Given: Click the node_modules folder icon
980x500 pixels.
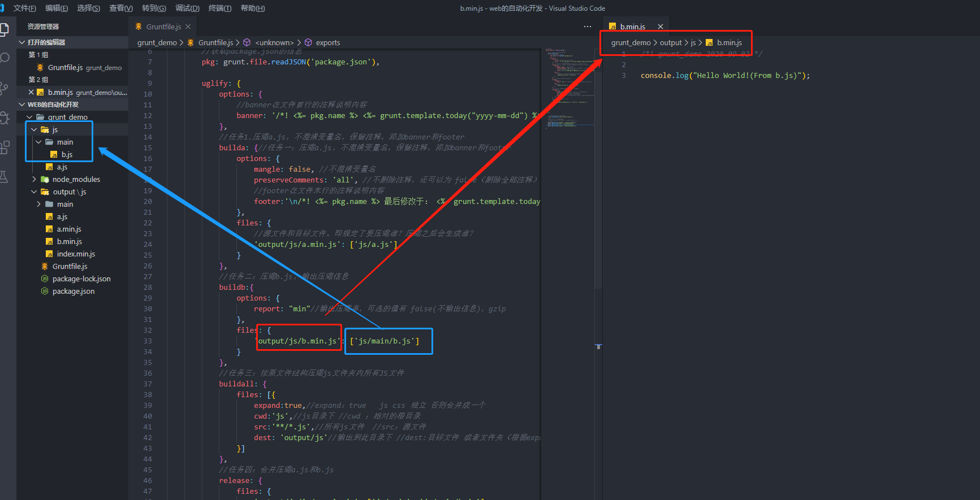Looking at the screenshot, I should [45, 179].
